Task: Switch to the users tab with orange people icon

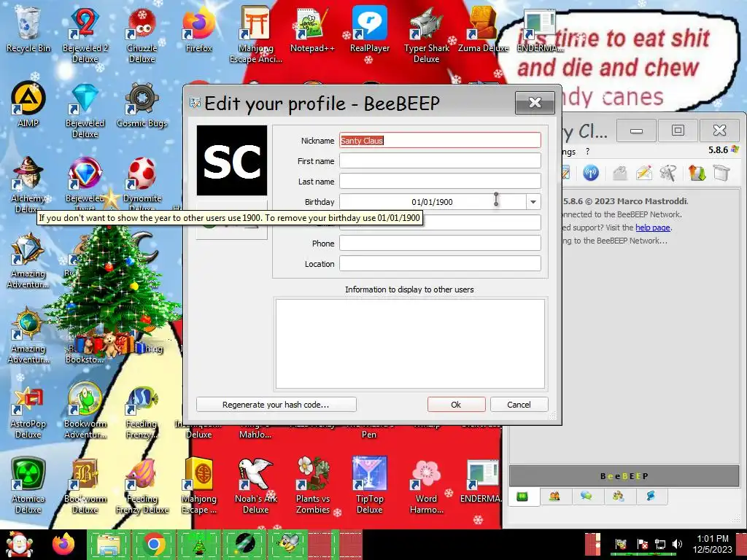Action: coord(554,497)
